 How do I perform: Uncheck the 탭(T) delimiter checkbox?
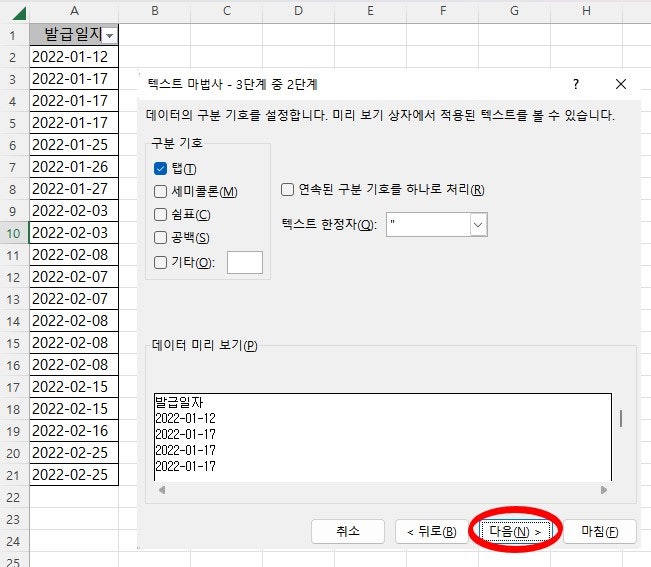[x=160, y=169]
